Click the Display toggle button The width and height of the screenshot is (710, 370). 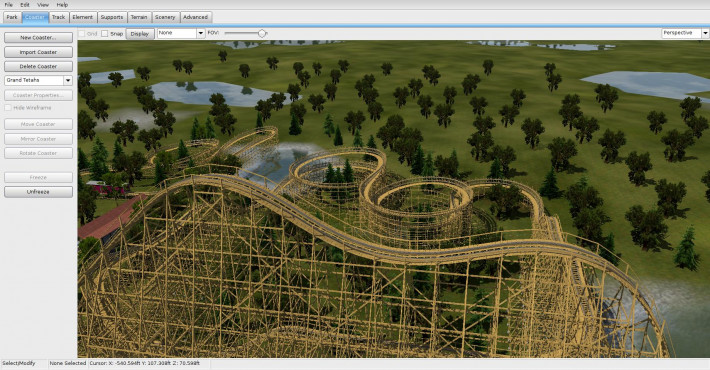tap(140, 34)
